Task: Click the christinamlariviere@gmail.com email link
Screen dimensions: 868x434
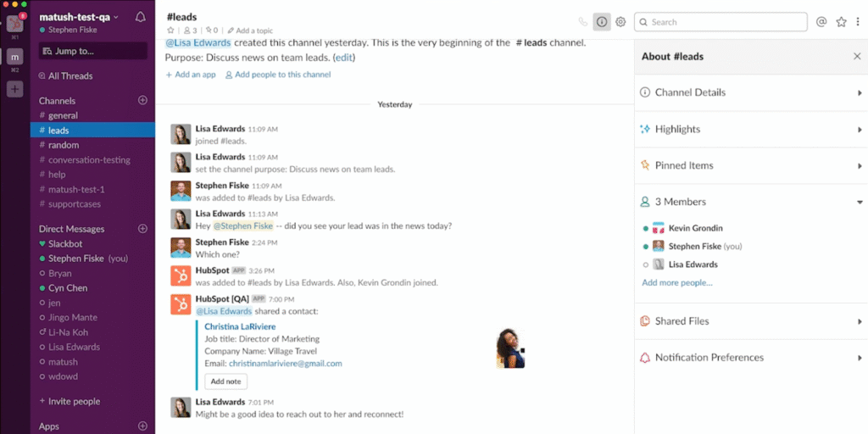Action: [x=285, y=364]
